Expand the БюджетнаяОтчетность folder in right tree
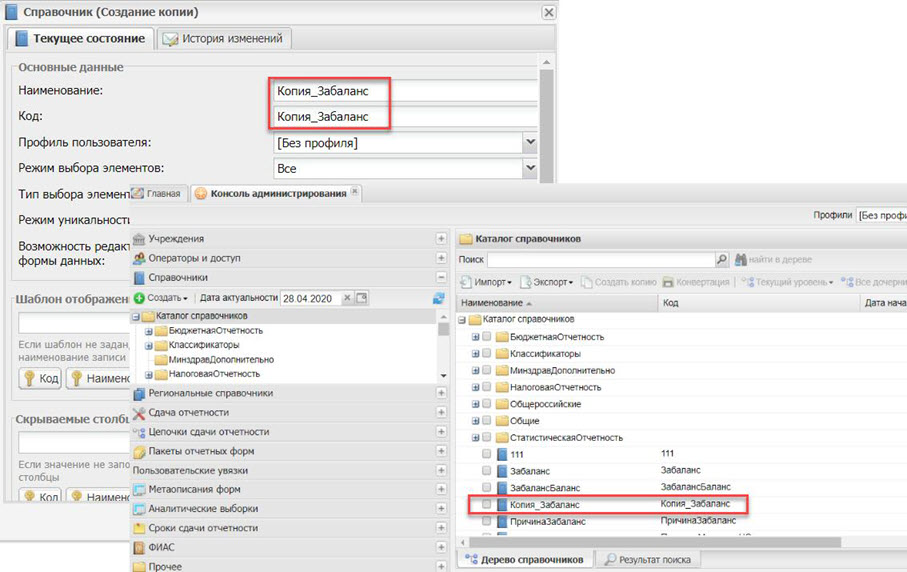 (x=476, y=337)
